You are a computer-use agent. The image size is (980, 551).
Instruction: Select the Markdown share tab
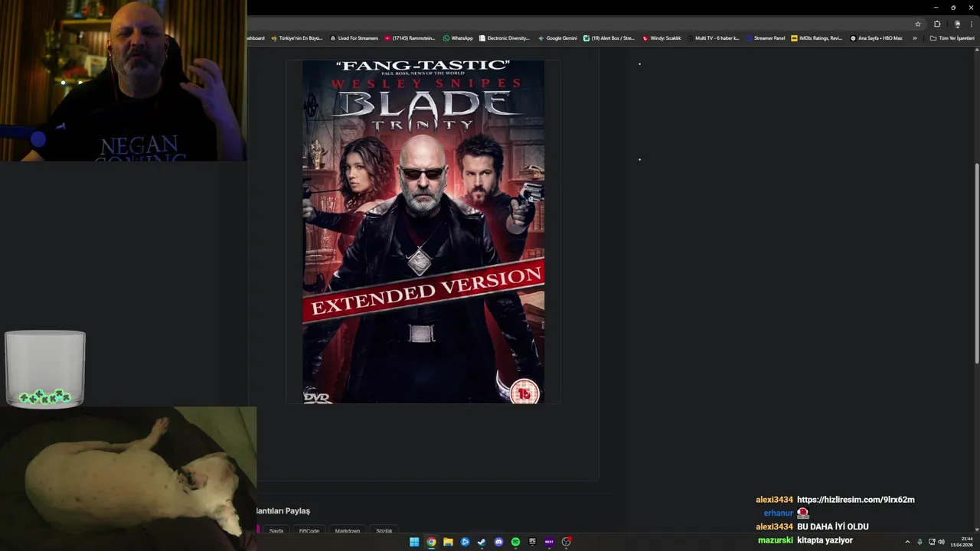tap(348, 530)
